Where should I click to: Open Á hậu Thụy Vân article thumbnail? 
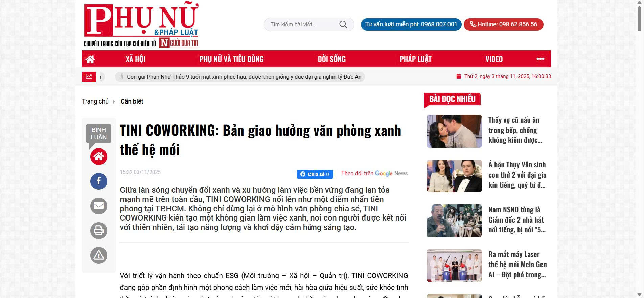[x=454, y=176]
